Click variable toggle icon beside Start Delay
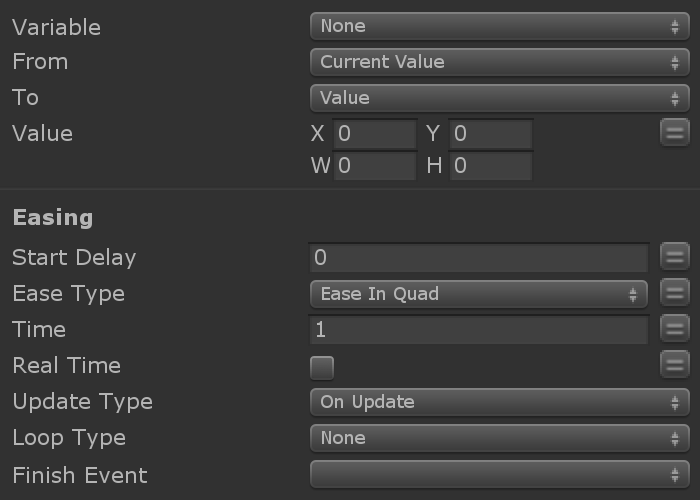Image resolution: width=700 pixels, height=500 pixels. pyautogui.click(x=675, y=257)
